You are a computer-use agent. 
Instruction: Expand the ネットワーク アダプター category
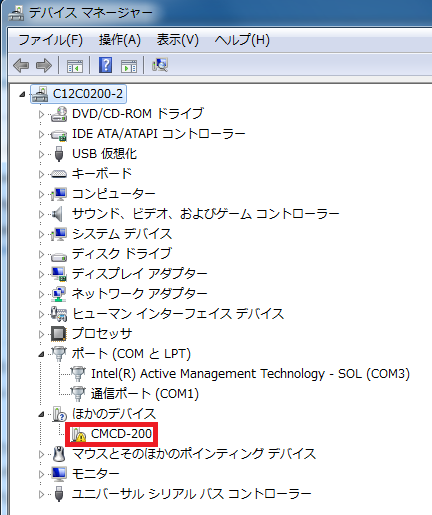(41, 294)
